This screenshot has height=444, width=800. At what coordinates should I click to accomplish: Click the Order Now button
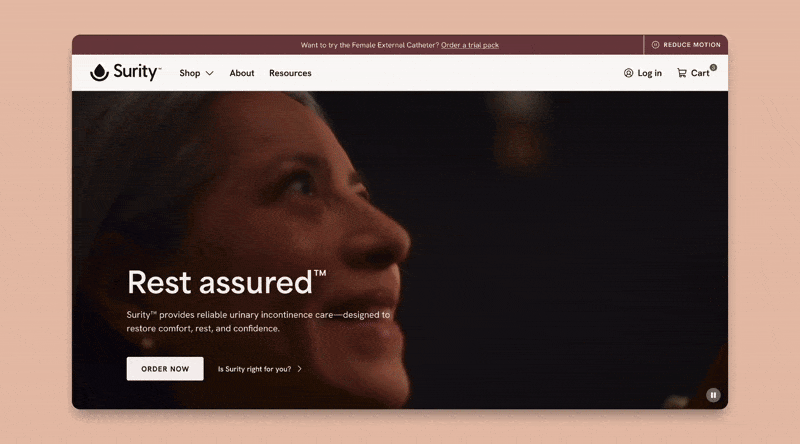tap(165, 368)
